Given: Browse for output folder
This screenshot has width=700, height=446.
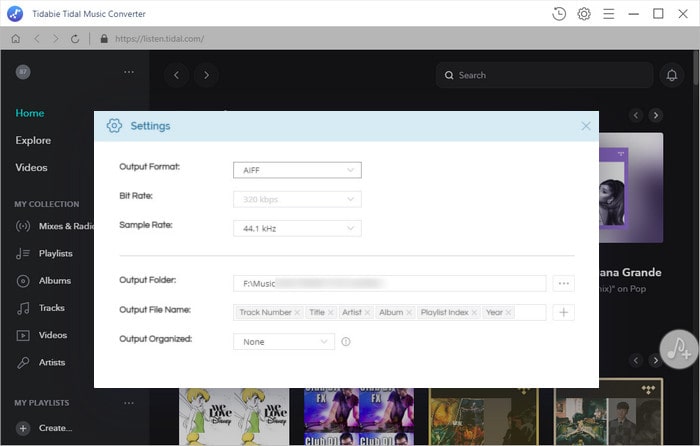Looking at the screenshot, I should pyautogui.click(x=563, y=283).
